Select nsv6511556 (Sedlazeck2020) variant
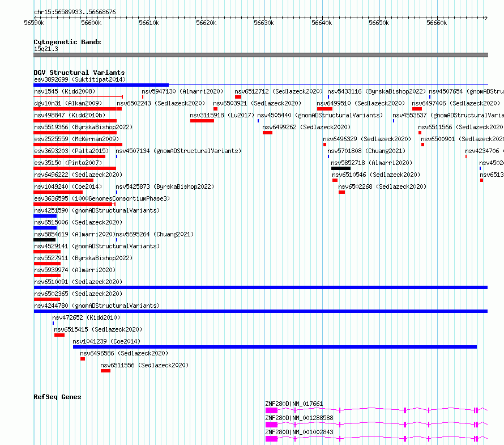Screen dimensions: 504x445 (144, 365)
